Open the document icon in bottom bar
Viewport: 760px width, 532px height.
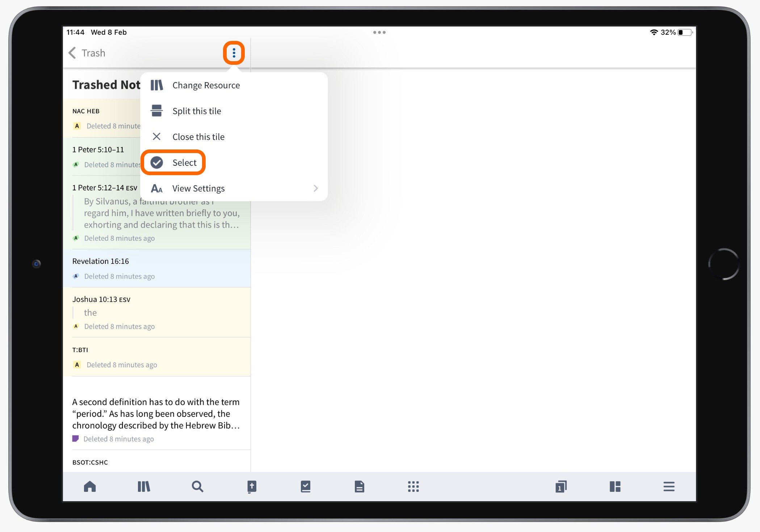coord(360,486)
